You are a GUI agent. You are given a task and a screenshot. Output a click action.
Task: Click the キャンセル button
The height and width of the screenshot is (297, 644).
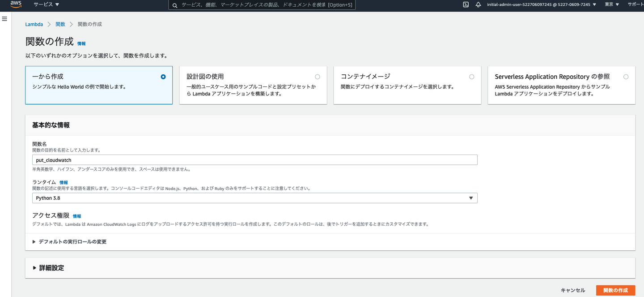click(572, 290)
